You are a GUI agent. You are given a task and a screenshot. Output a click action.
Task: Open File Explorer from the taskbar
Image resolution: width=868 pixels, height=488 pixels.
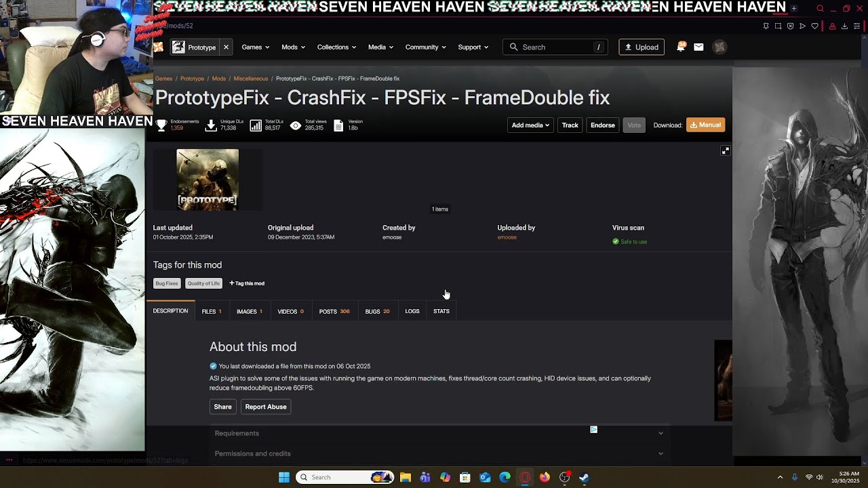tap(406, 477)
